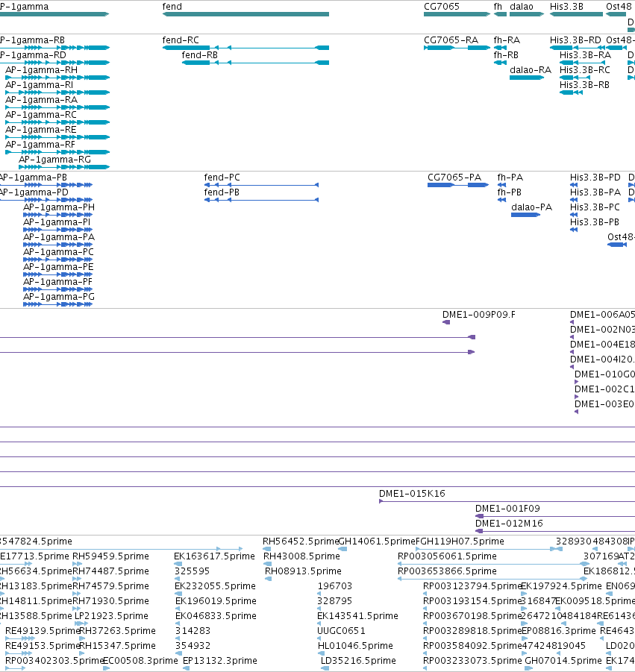Select the AP-1gamma-PE protein
This screenshot has width=635, height=672.
[58, 274]
